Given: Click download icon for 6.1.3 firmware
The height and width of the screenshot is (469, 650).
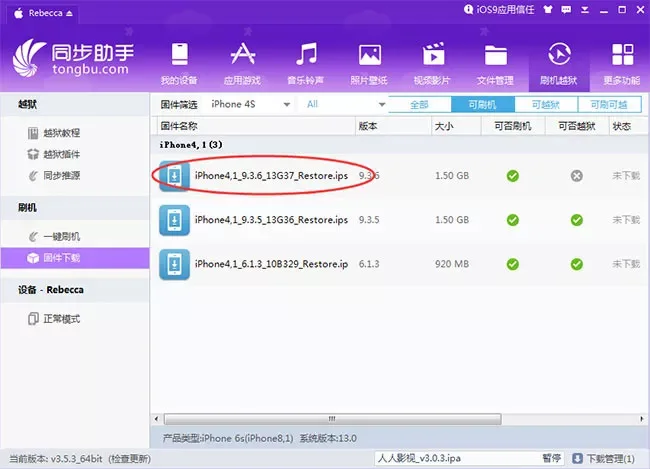Looking at the screenshot, I should pyautogui.click(x=175, y=264).
